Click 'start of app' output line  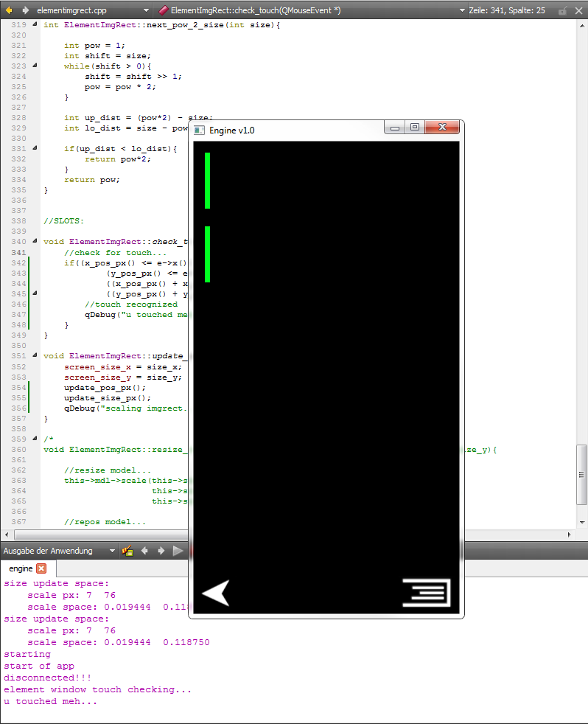(x=39, y=666)
